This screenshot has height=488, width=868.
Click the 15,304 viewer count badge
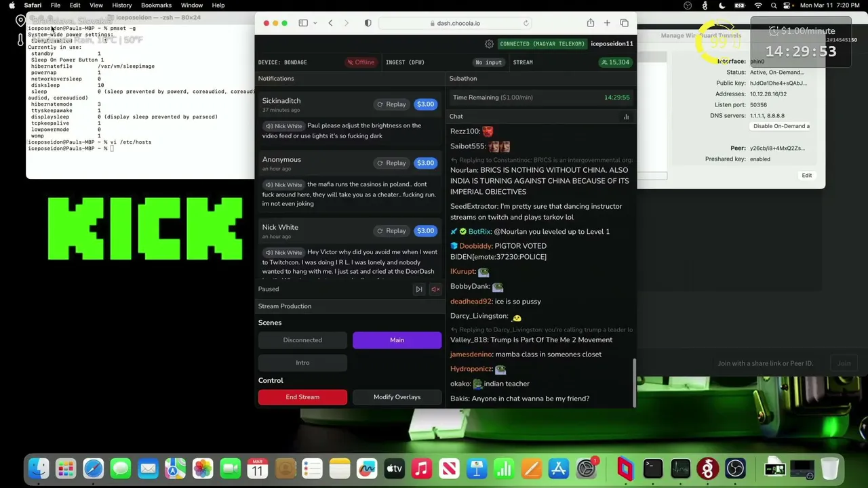[x=615, y=62]
